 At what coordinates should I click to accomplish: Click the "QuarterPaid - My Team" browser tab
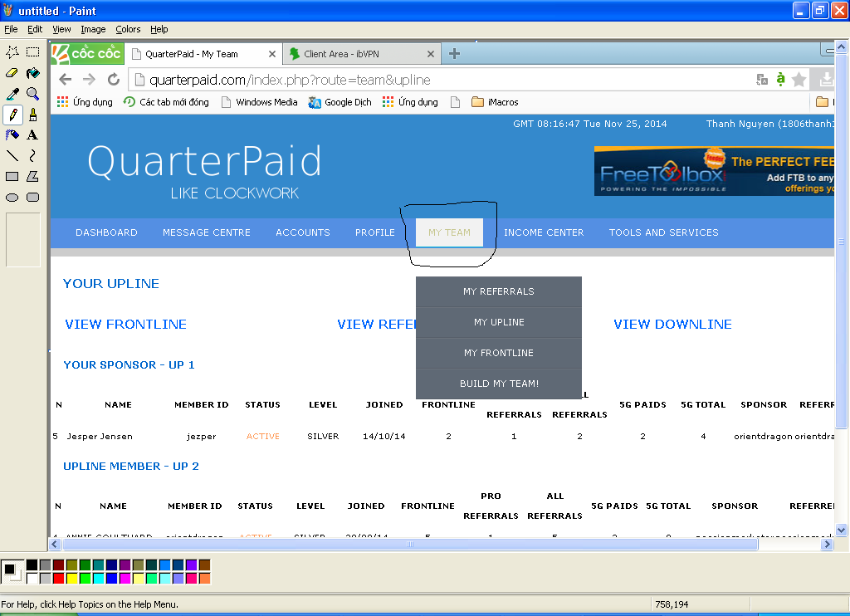(203, 54)
